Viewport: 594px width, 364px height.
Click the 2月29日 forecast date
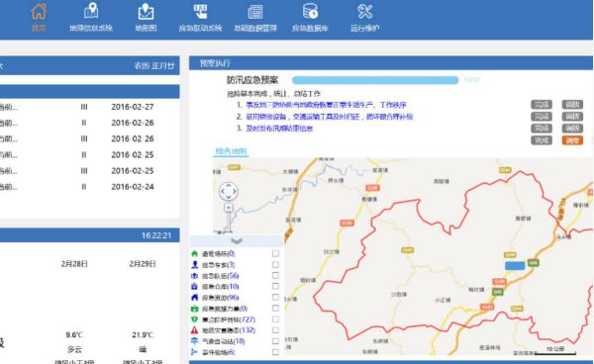[143, 264]
